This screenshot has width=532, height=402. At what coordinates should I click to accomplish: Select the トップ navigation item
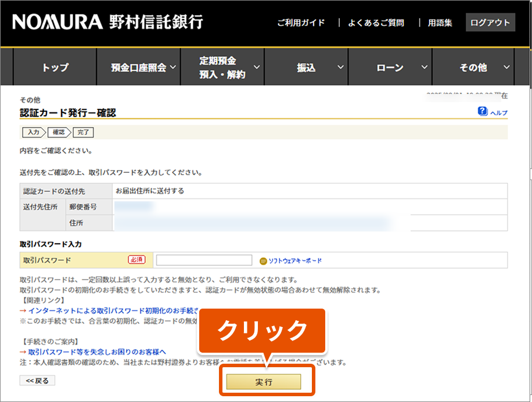[x=55, y=67]
